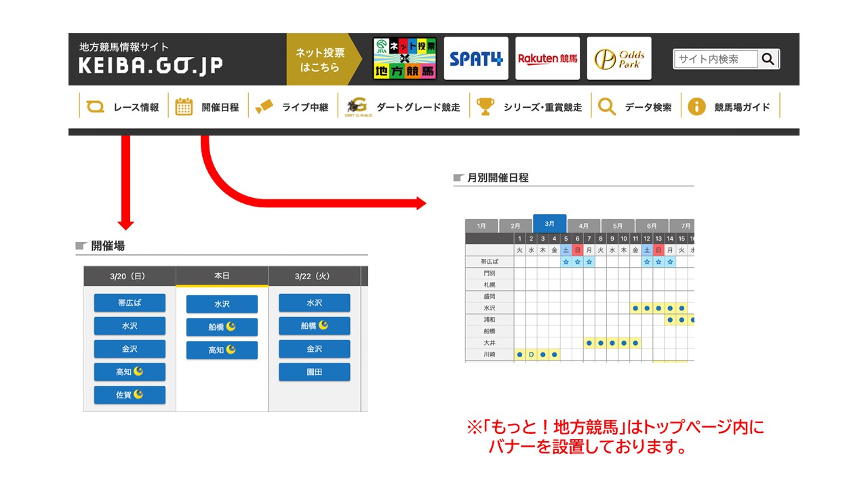The height and width of the screenshot is (488, 868).
Task: Select the 3月 month tab
Action: coord(549,224)
